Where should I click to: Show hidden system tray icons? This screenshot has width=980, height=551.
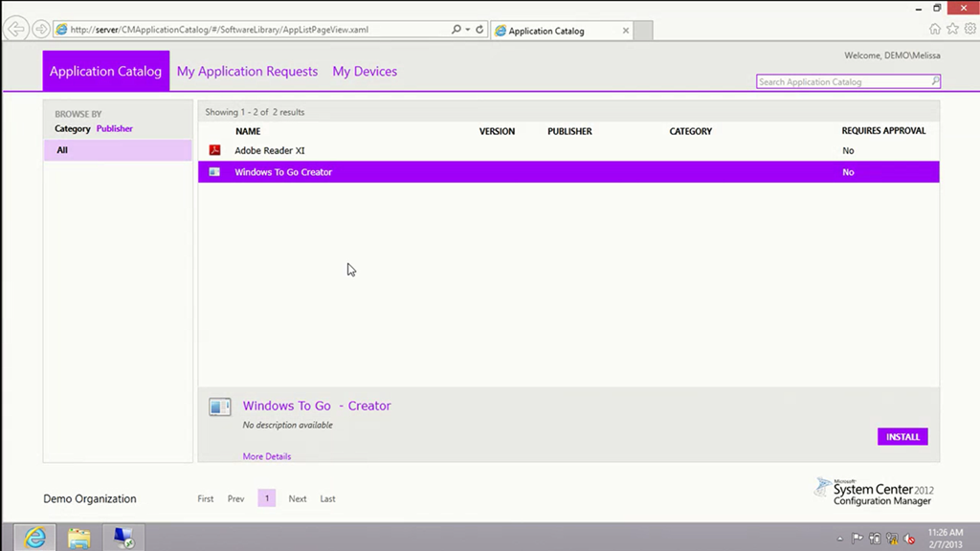click(x=840, y=539)
